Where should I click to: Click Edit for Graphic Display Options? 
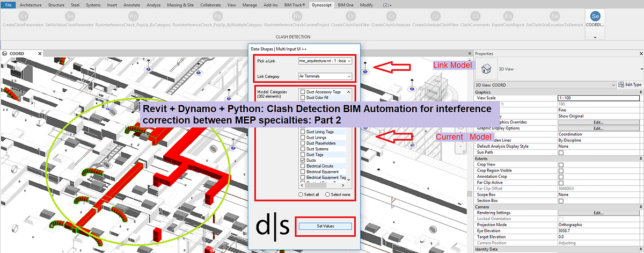598,128
